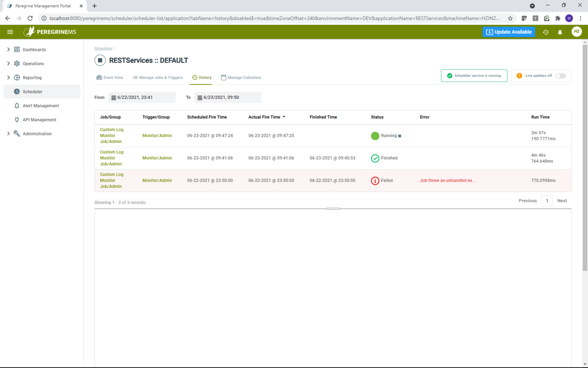
Task: Switch to the Manage Calendars tab
Action: pyautogui.click(x=241, y=77)
